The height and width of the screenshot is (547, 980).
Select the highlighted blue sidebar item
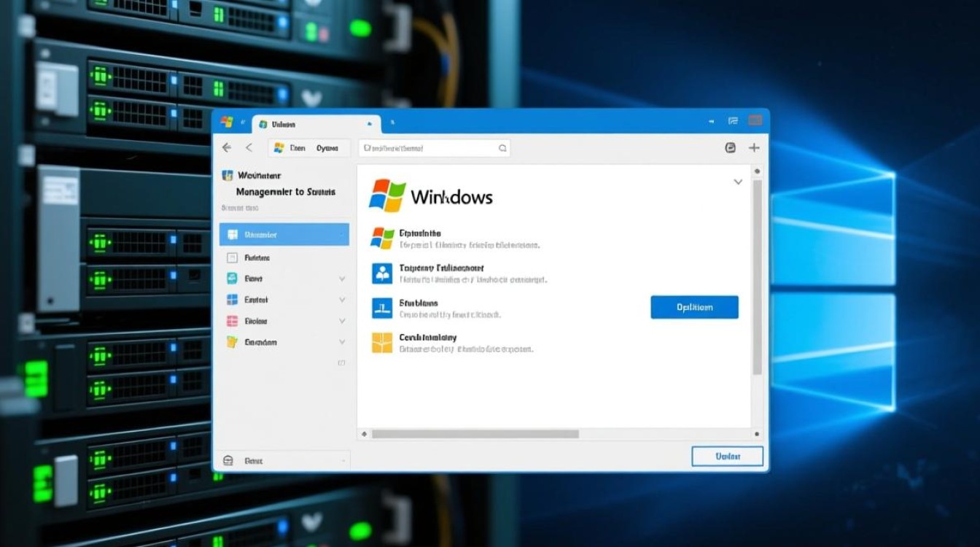(284, 235)
